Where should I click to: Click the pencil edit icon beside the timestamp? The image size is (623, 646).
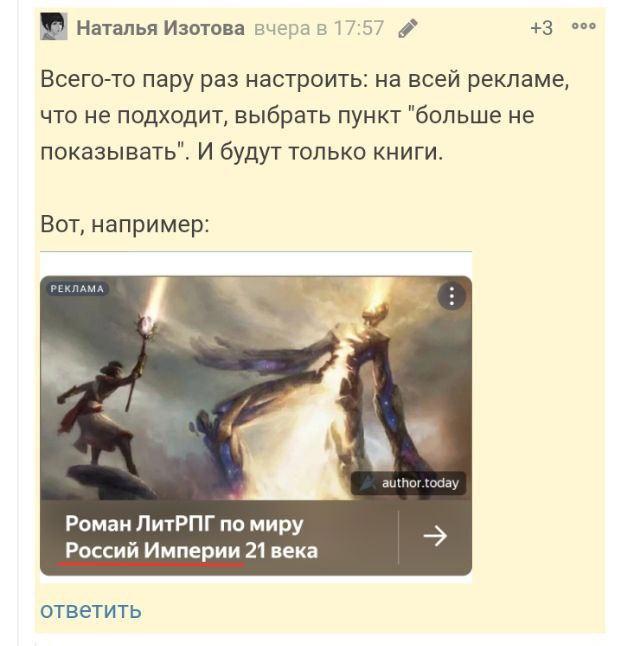[408, 28]
